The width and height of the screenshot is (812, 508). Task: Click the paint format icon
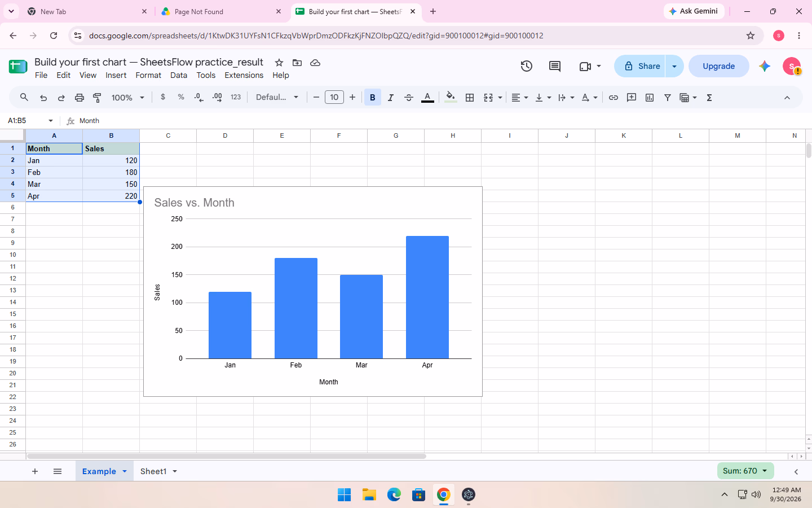coord(97,98)
